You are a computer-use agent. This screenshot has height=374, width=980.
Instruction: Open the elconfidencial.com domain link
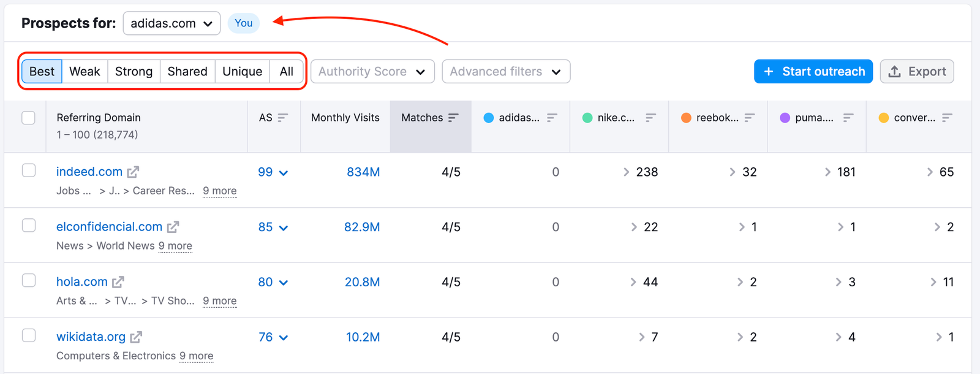(109, 227)
